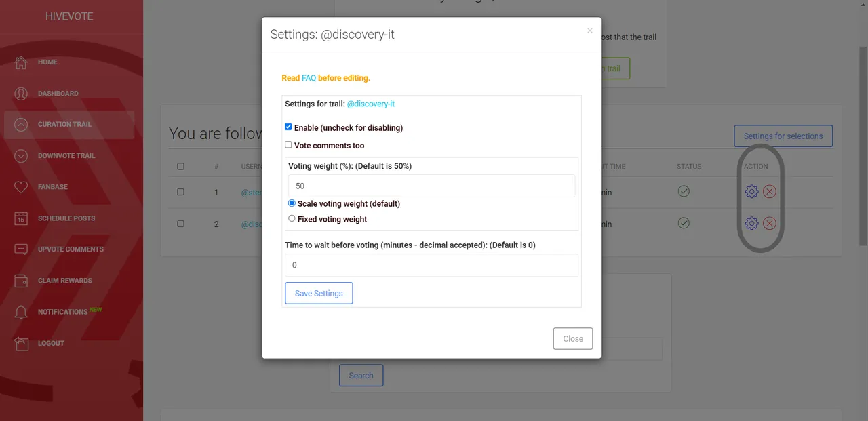Viewport: 868px width, 421px height.
Task: Click the STATUS column header
Action: pos(689,167)
